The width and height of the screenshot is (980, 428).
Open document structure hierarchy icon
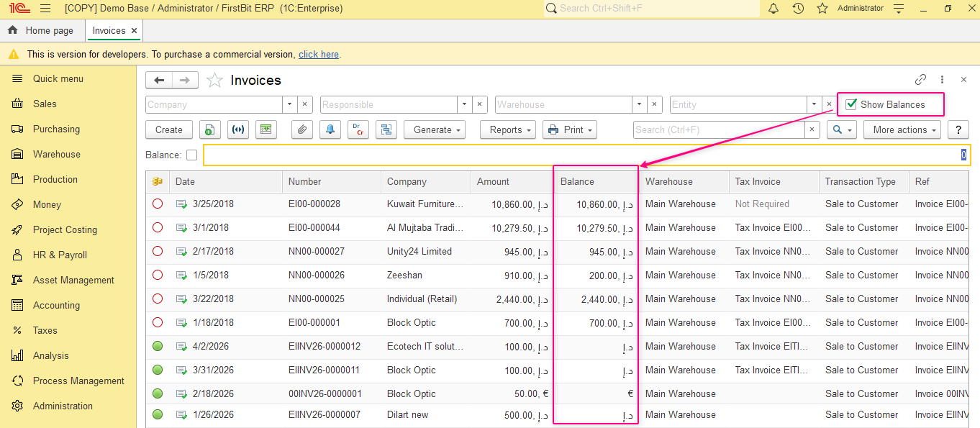coord(386,129)
